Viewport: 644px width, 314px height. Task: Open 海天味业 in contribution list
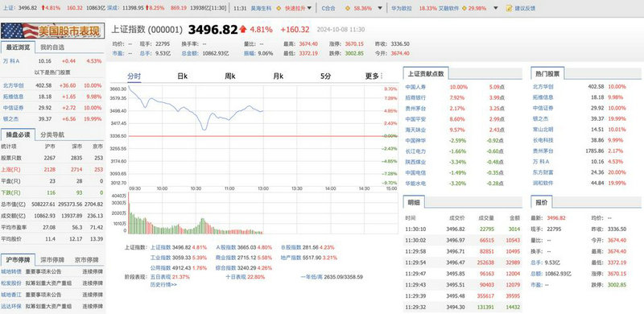pos(415,130)
